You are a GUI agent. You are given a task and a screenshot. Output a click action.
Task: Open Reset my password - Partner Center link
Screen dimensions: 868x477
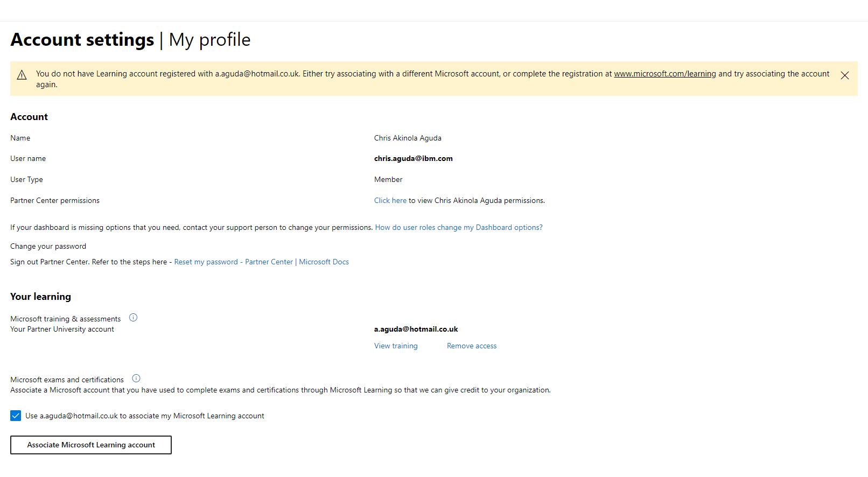261,262
